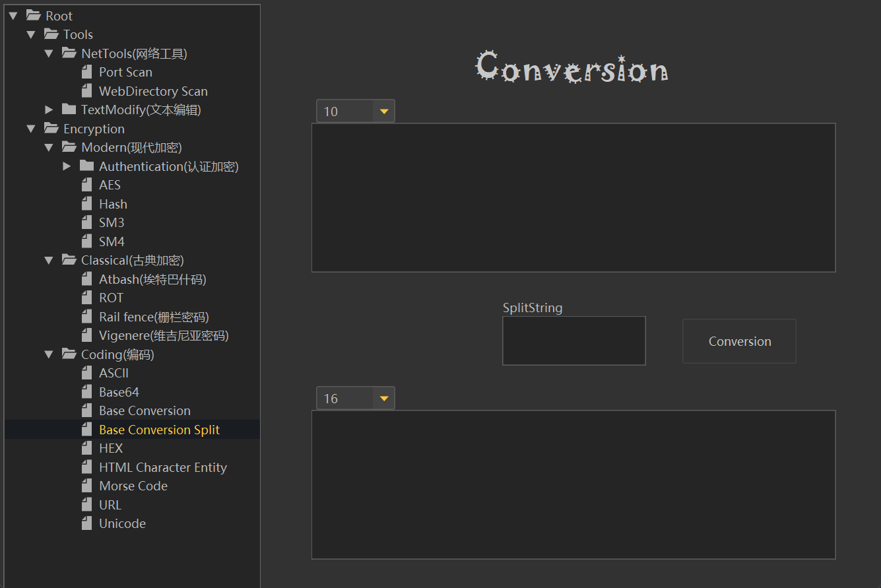This screenshot has height=588, width=881.
Task: Open WebDirectory Scan tool
Action: [153, 91]
